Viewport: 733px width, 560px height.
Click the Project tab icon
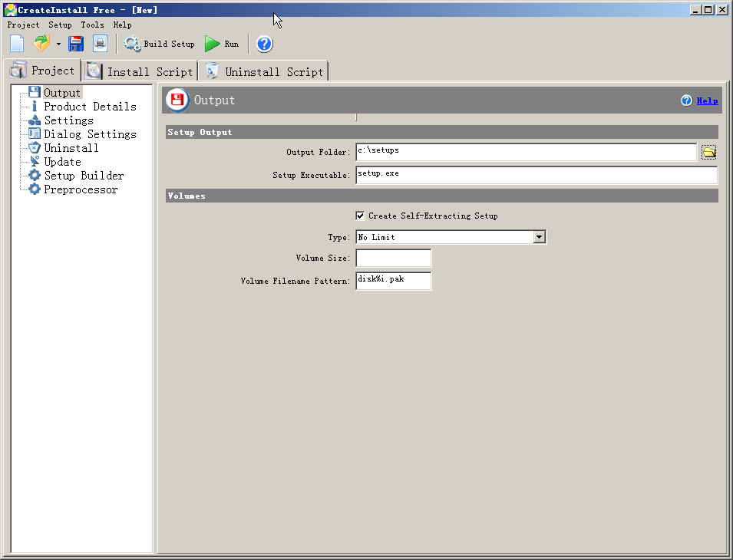click(x=18, y=70)
